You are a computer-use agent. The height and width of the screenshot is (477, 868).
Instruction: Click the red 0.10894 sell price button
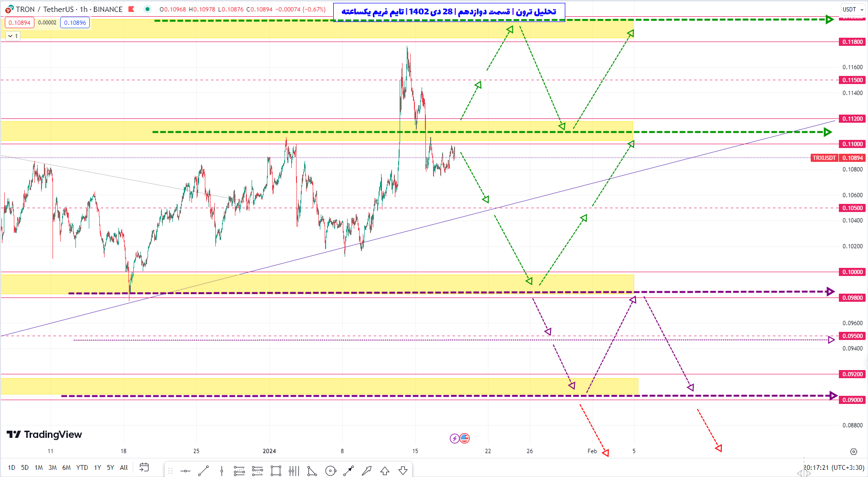click(x=20, y=22)
